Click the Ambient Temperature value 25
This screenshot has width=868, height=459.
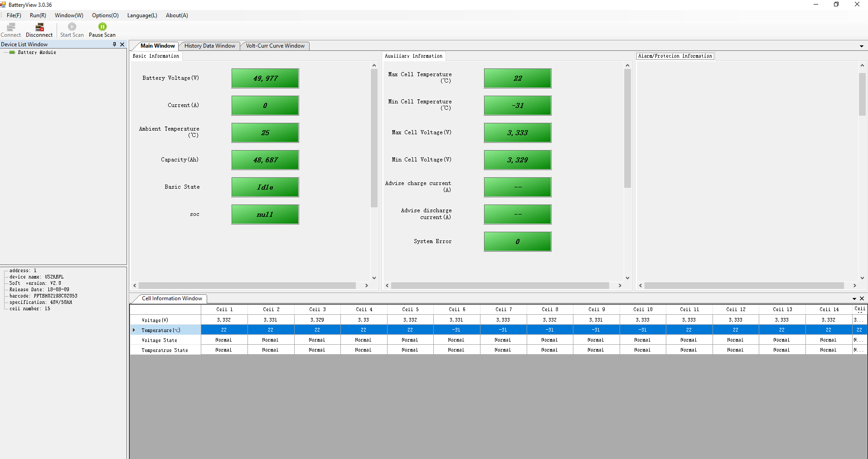click(x=265, y=133)
